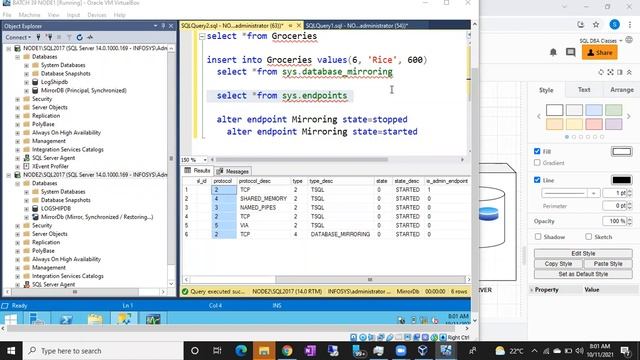
Task: Open Windows Start button on host taskbar
Action: click(11, 351)
